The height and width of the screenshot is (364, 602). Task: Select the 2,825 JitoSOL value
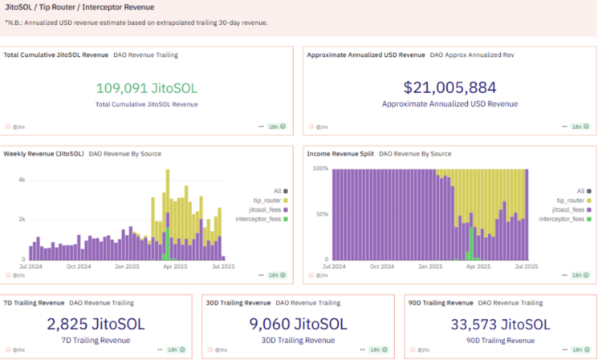click(x=96, y=324)
